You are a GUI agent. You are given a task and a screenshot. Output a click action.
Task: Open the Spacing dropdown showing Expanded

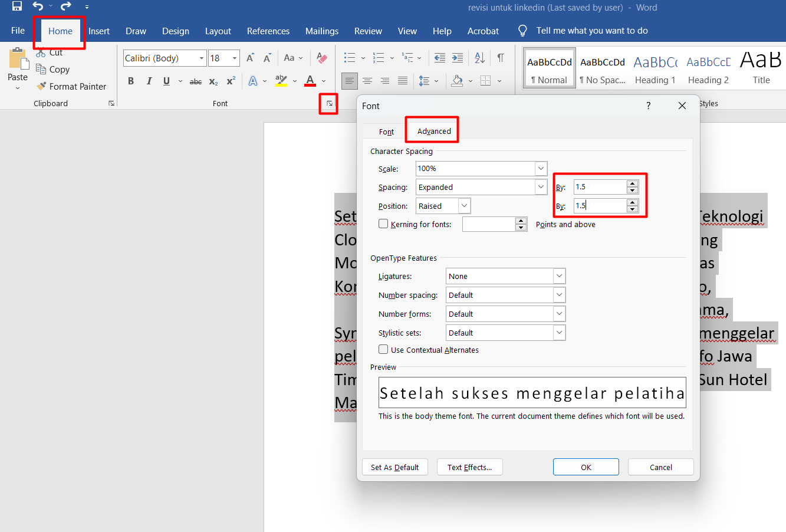coord(541,187)
